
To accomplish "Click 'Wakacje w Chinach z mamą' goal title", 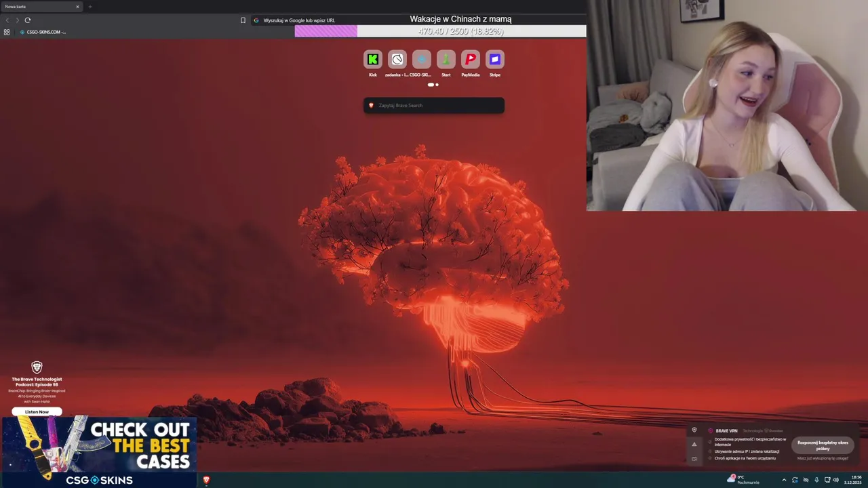I will [x=460, y=19].
